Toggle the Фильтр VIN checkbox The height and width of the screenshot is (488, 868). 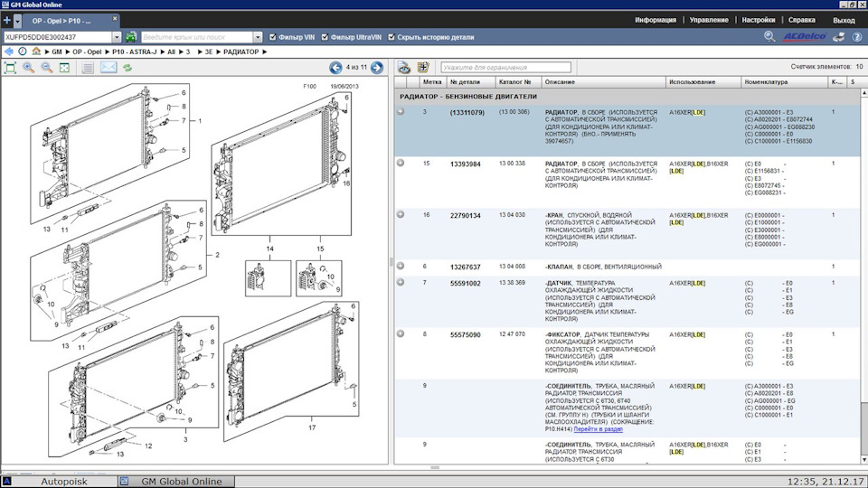(272, 37)
